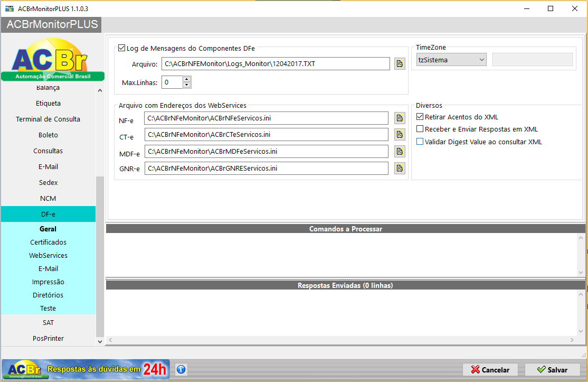Screen dimensions: 588x382
Task: Browse for the MDF-e services ini file
Action: point(400,151)
